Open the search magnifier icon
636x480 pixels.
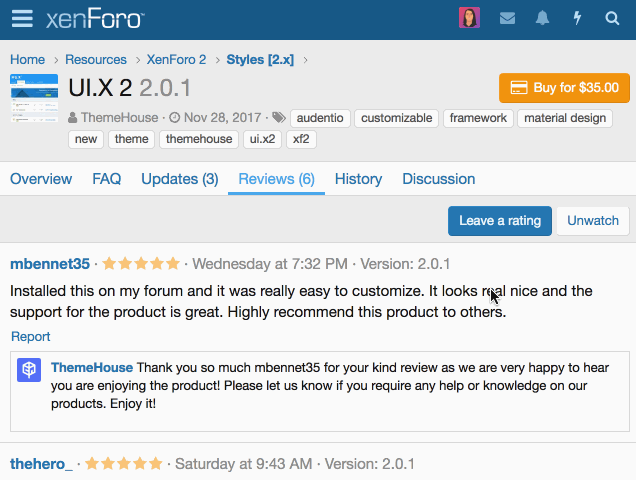(612, 18)
